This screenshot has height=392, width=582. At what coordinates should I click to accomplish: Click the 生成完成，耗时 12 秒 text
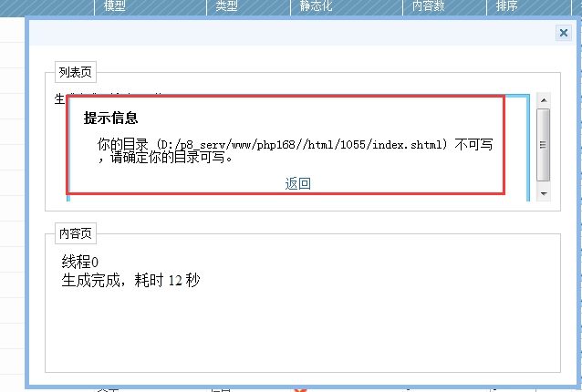coord(130,280)
